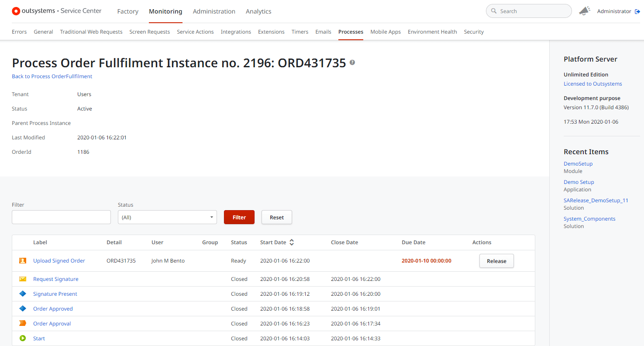Click the human activity icon for Upload Signed Order

[23, 261]
